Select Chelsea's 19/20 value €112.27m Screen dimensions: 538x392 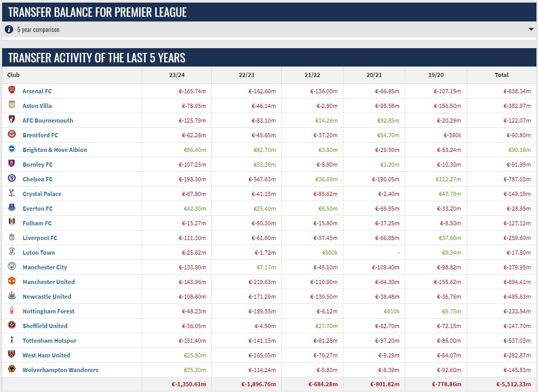tap(448, 179)
